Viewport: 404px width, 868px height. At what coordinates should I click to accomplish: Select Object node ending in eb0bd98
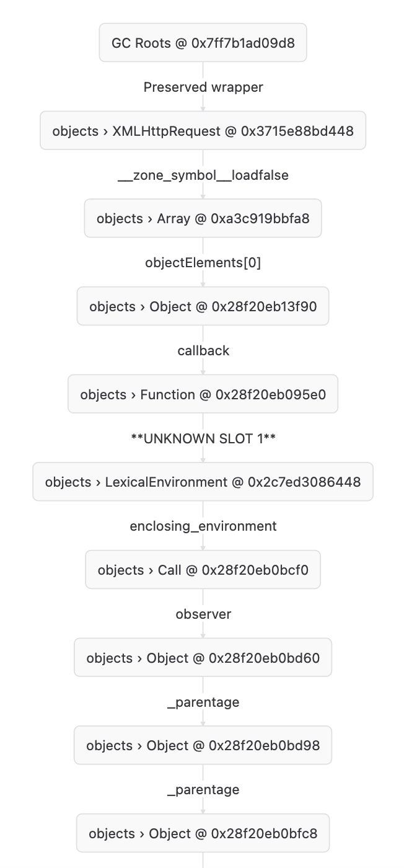click(x=203, y=745)
